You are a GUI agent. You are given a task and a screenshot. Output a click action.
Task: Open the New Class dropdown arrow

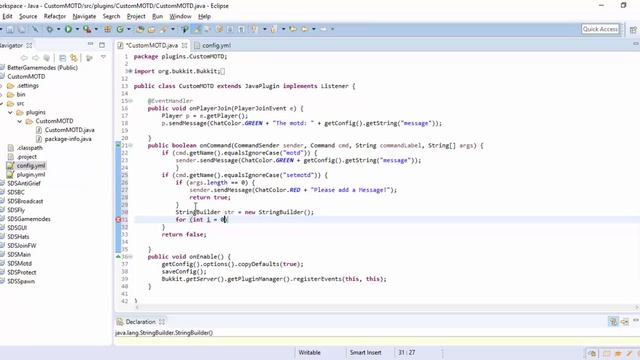tap(129, 29)
